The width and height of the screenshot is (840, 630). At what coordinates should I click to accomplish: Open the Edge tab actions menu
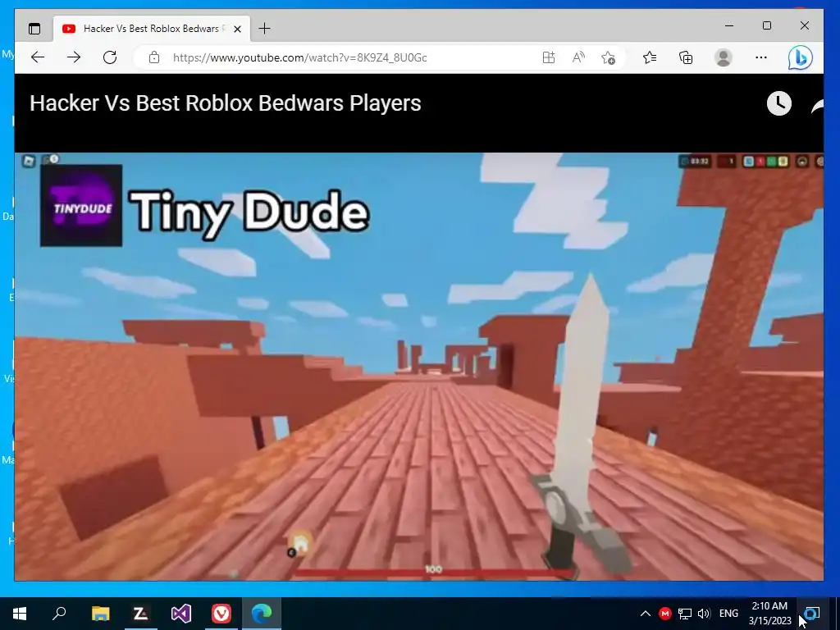[34, 29]
